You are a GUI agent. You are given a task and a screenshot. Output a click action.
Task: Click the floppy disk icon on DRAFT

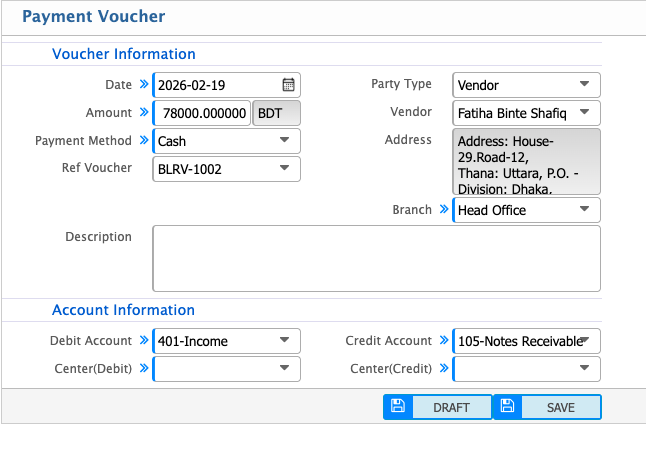tap(397, 406)
